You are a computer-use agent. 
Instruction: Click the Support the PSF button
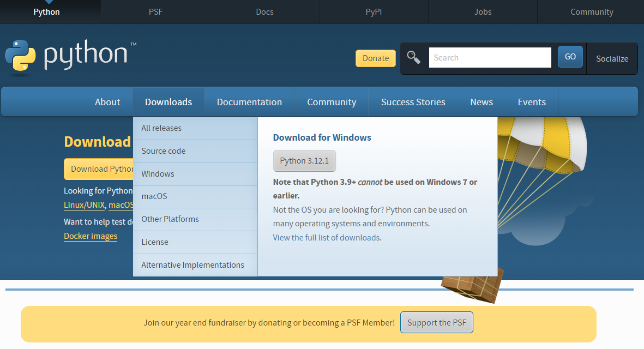point(437,322)
